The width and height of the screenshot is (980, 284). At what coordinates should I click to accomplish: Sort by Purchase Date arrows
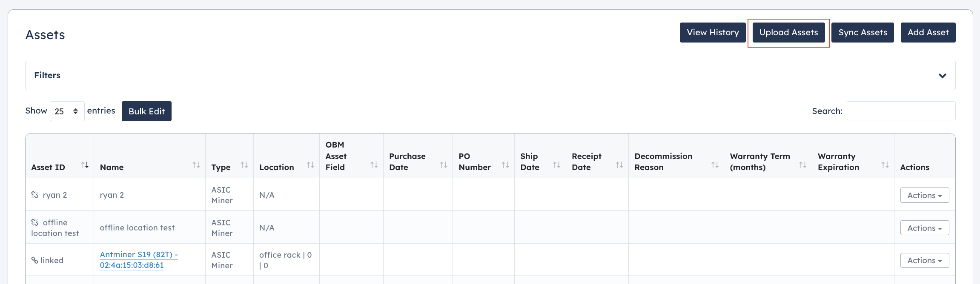[444, 165]
